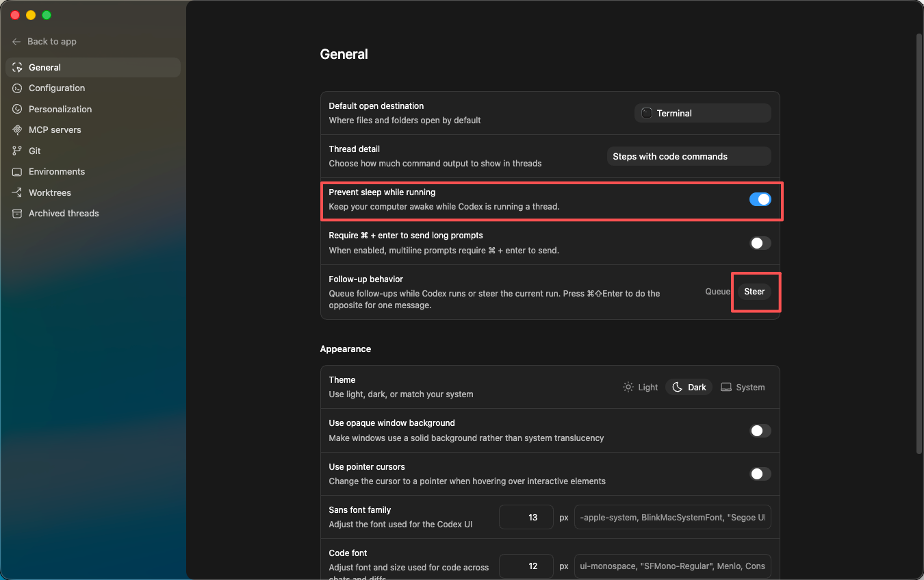Click the Archived threads box icon
Screen dimensions: 924x580
[x=17, y=214]
